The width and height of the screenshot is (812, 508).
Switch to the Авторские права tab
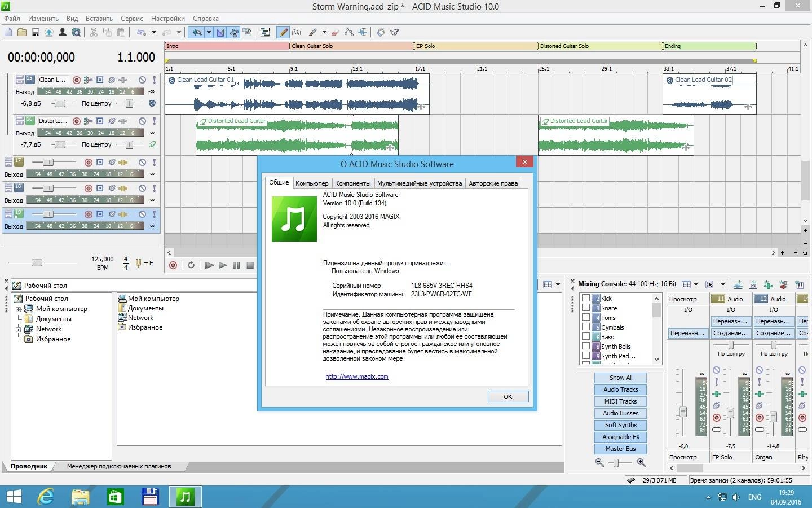[x=493, y=183]
